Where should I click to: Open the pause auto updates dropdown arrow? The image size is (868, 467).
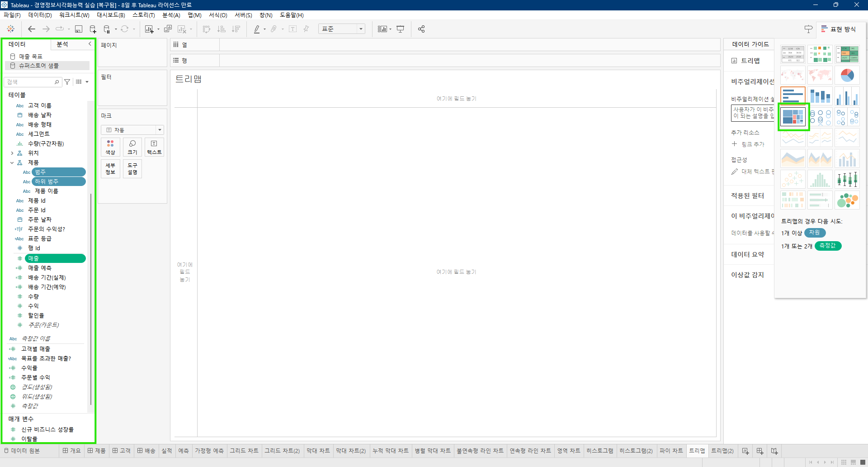(116, 29)
